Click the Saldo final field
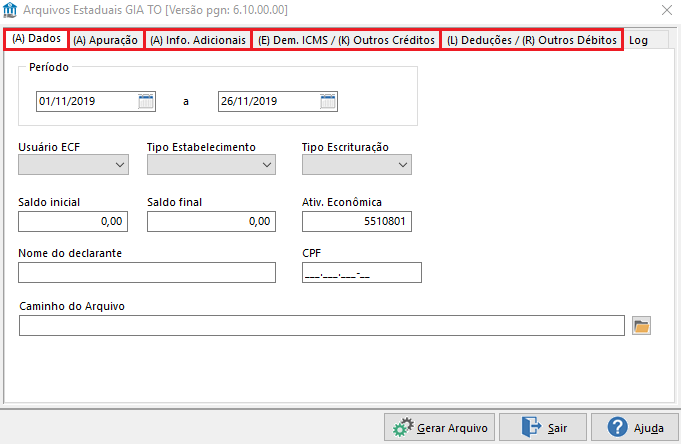 click(x=211, y=221)
